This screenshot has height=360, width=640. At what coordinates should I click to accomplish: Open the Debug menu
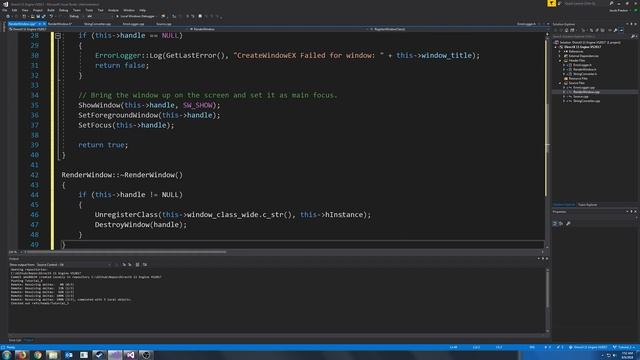(63, 10)
